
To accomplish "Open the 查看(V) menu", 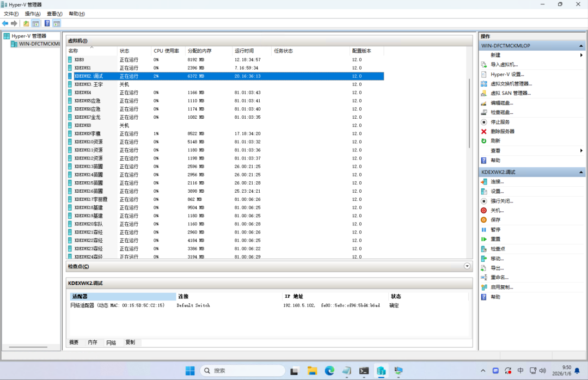I will click(x=54, y=14).
